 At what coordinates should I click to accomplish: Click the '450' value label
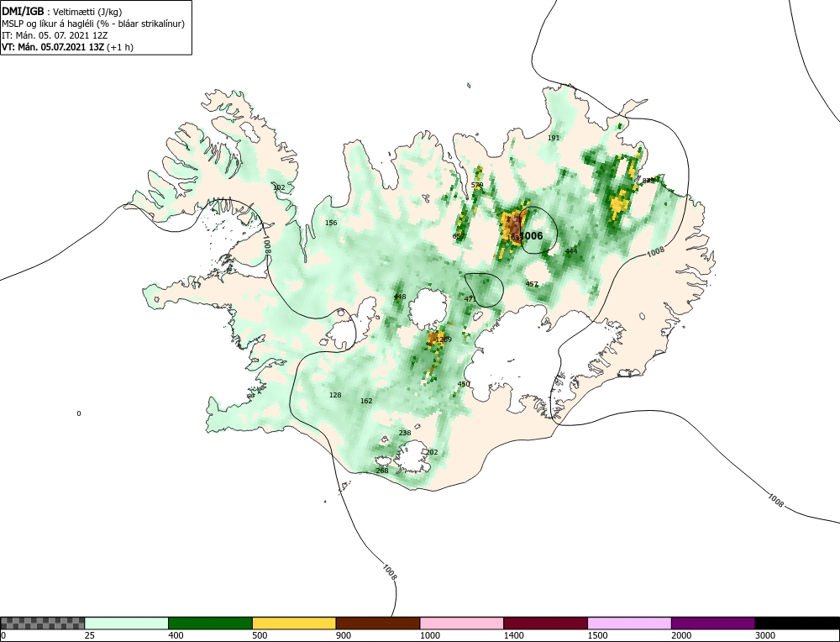click(464, 384)
